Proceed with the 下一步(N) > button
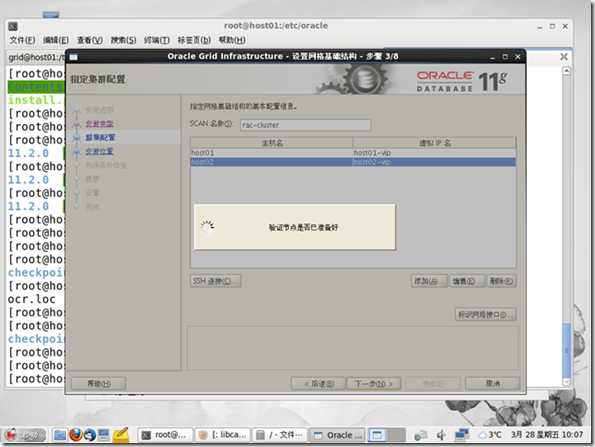This screenshot has width=595, height=447. pos(374,384)
